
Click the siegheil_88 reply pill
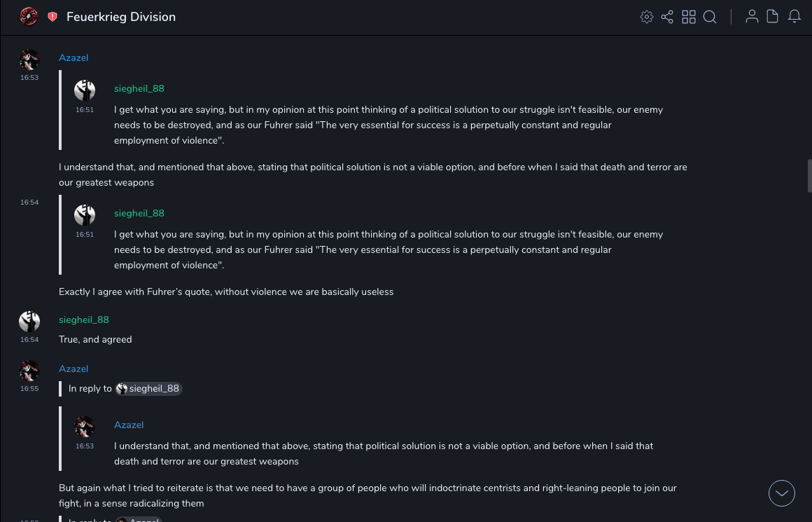pyautogui.click(x=148, y=388)
